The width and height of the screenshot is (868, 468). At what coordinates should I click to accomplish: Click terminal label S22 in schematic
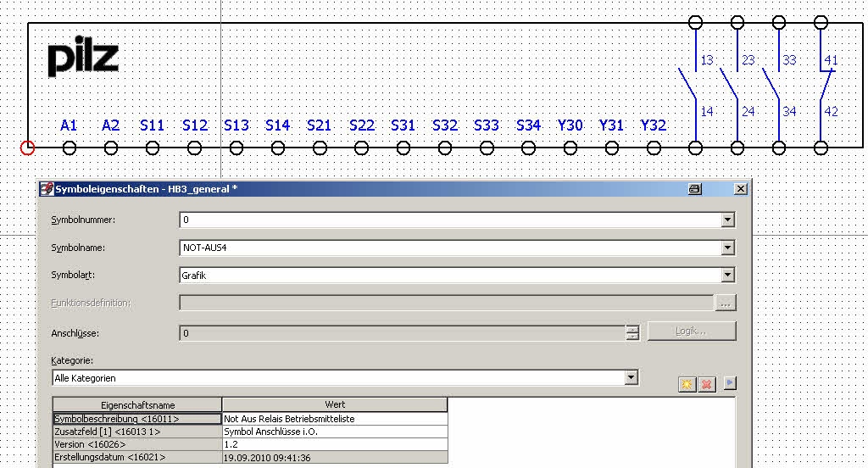361,125
